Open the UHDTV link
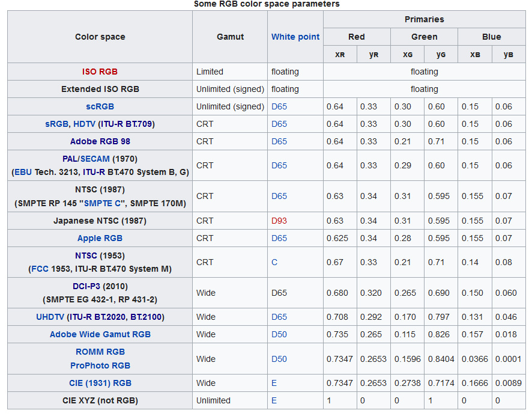Image resolution: width=532 pixels, height=416 pixels. 50,317
